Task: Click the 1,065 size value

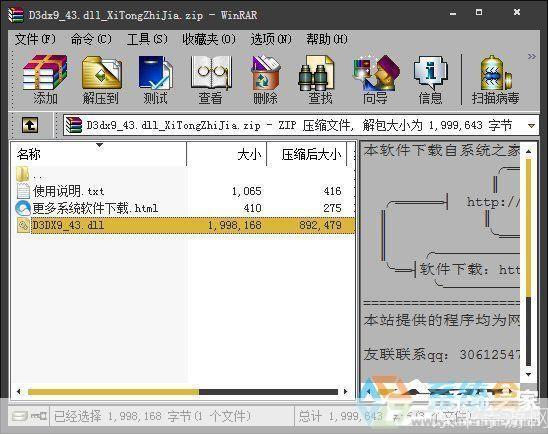Action: [x=246, y=191]
